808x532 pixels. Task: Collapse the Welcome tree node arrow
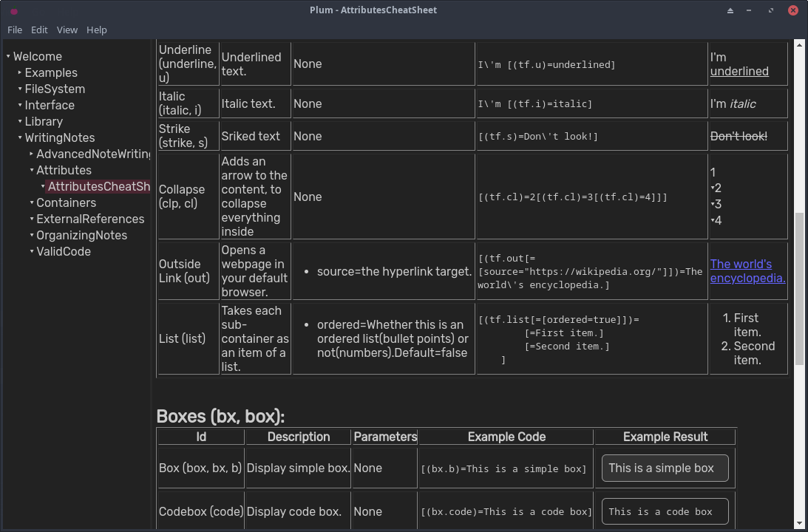tap(8, 56)
